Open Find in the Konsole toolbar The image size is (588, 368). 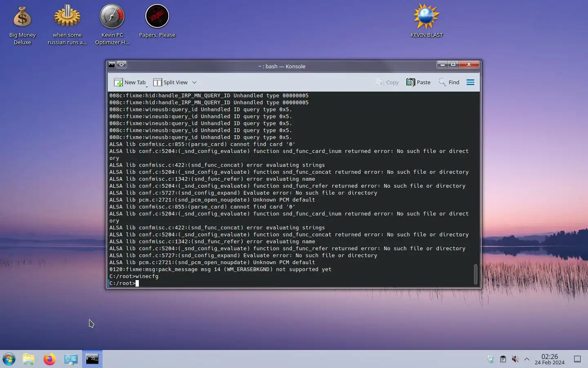pyautogui.click(x=449, y=82)
